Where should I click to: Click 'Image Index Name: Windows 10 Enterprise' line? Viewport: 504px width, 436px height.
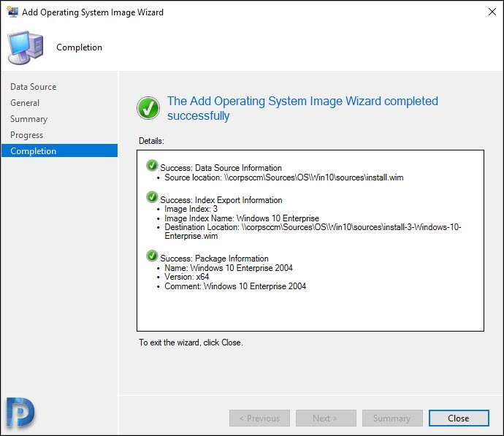pos(242,218)
